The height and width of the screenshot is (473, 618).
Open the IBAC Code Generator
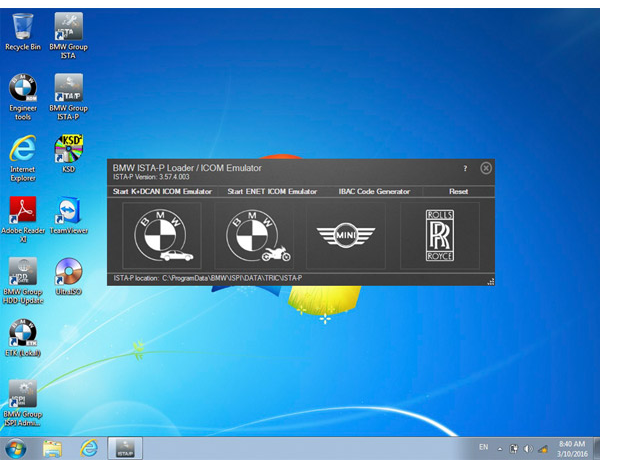pos(374,191)
